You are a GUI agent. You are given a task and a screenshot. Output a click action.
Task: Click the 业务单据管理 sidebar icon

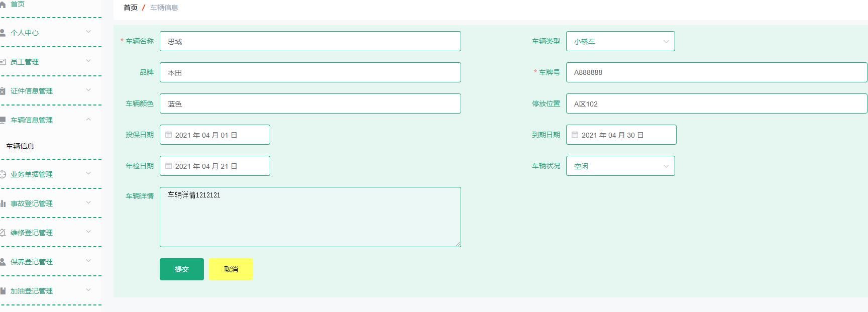(x=3, y=174)
